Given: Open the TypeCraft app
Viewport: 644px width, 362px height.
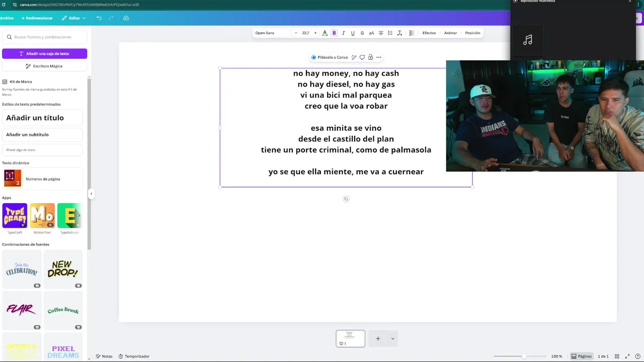Looking at the screenshot, I should 15,216.
